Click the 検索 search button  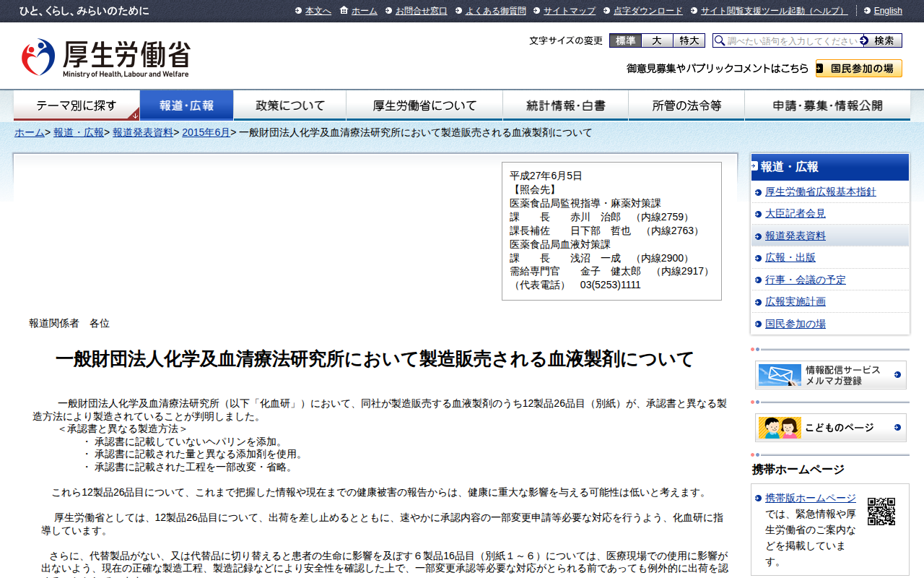pyautogui.click(x=883, y=40)
